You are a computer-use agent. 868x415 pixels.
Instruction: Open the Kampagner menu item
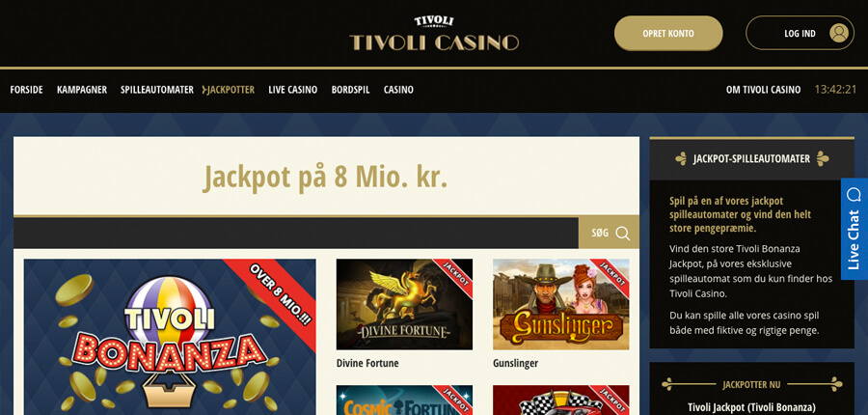[82, 90]
